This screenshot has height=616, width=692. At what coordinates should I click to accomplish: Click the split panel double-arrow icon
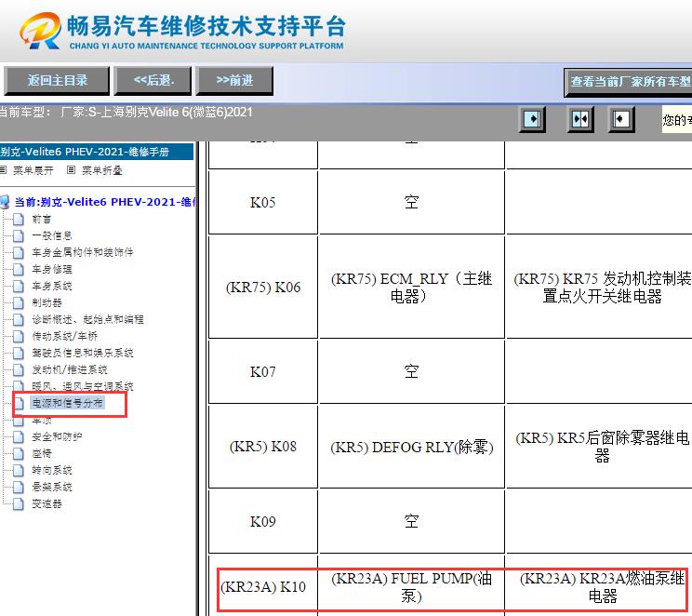[x=579, y=119]
